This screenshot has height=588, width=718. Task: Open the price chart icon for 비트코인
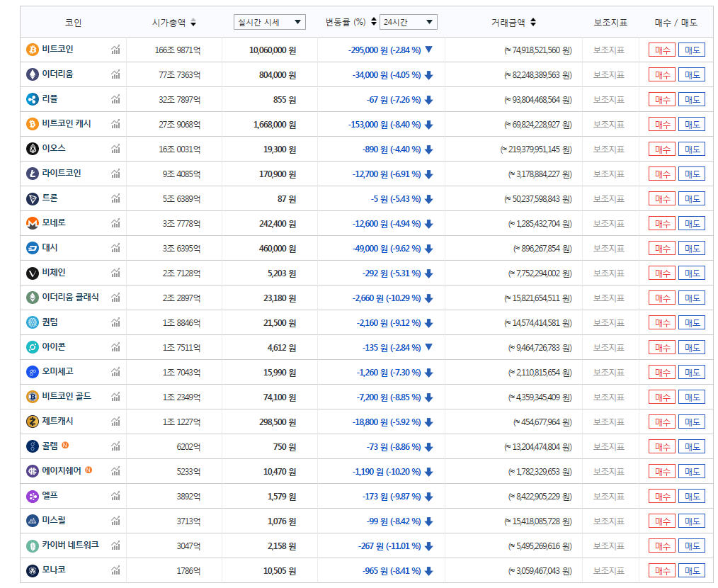click(117, 50)
